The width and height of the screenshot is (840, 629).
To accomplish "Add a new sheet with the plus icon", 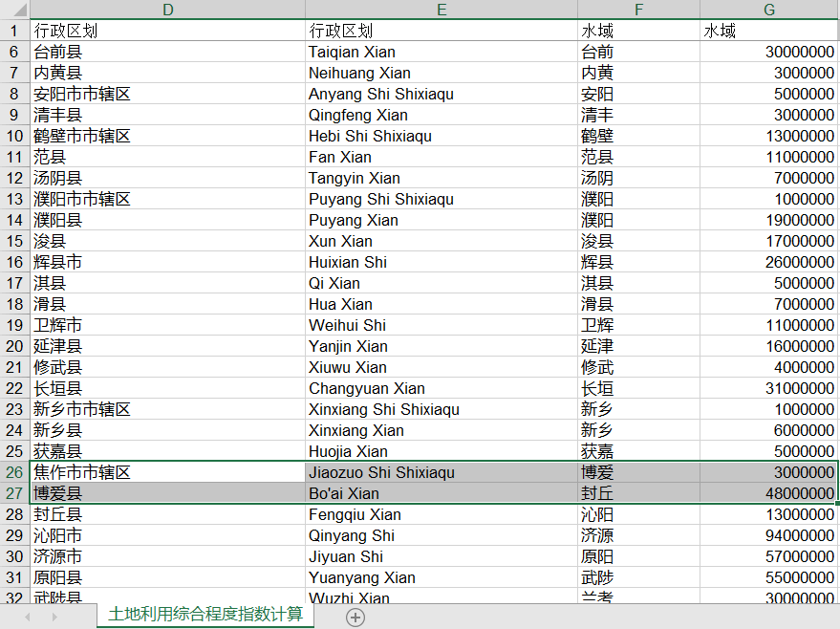I will point(355,618).
